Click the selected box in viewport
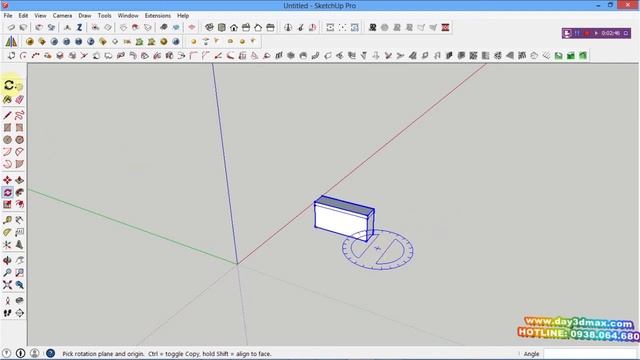 point(343,220)
